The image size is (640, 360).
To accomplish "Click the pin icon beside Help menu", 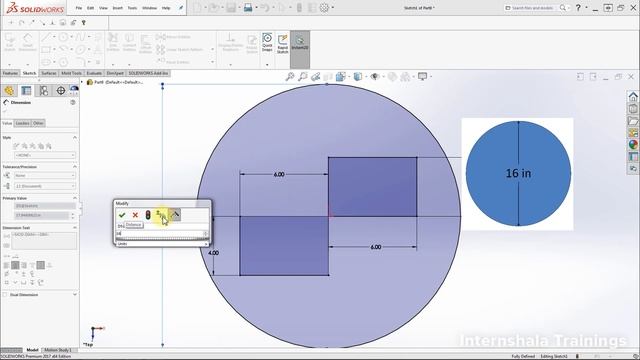I will (181, 8).
